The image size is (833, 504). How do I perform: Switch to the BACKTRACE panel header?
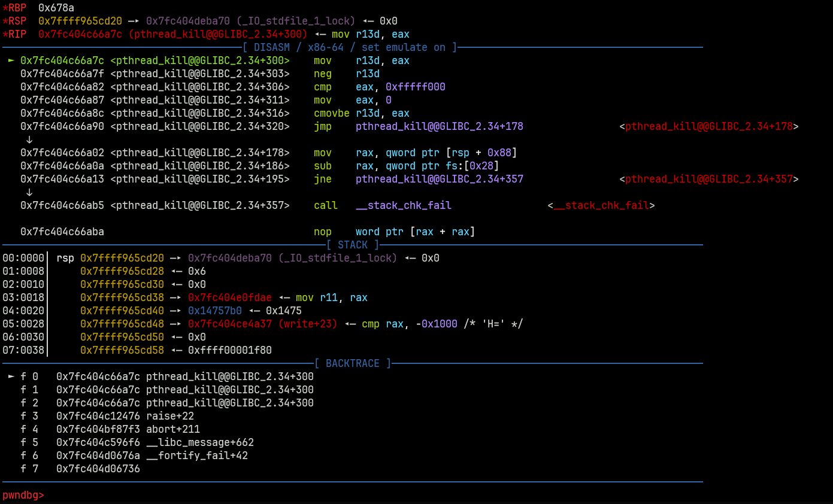coord(353,363)
